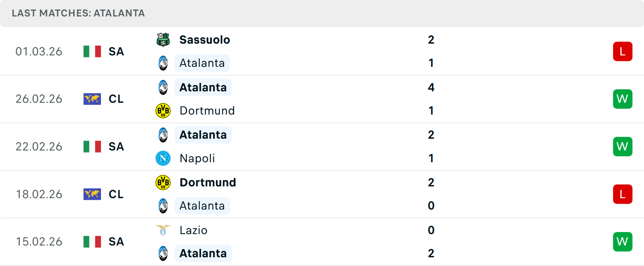
Task: Click the Atalanta crest in the Sassuolo match
Action: 163,63
